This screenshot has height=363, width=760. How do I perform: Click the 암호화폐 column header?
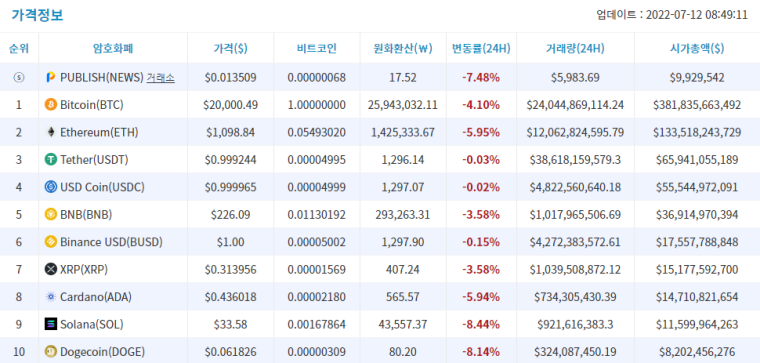(x=113, y=48)
